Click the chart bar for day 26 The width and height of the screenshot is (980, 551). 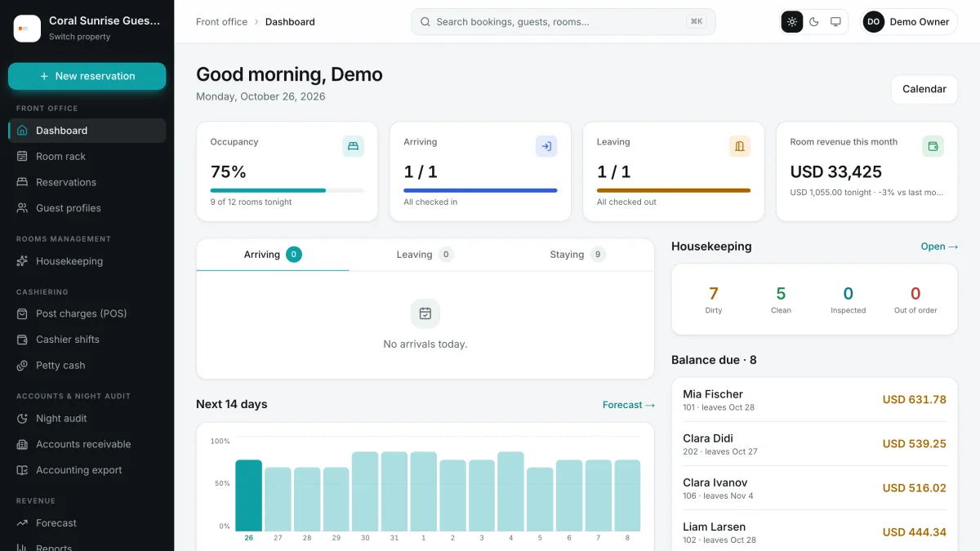[248, 495]
